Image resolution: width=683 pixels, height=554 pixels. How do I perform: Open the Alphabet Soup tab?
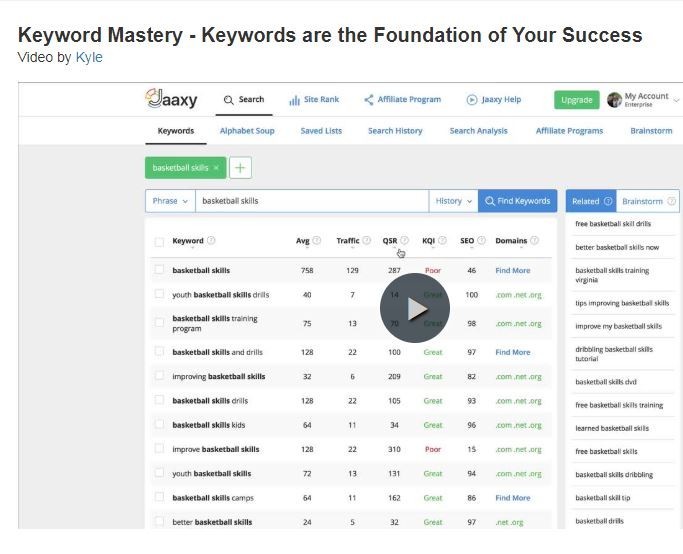tap(247, 131)
